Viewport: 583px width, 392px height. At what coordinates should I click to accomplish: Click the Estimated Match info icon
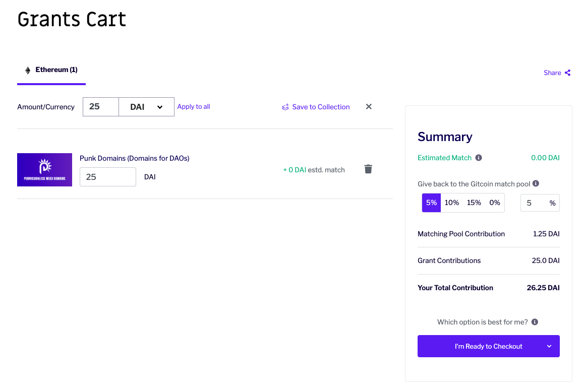pyautogui.click(x=479, y=158)
